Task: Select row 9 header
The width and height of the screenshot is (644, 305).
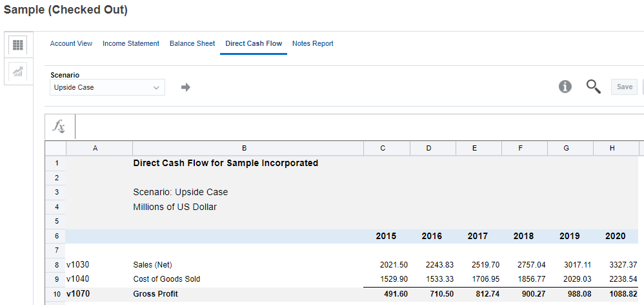Action: point(55,280)
